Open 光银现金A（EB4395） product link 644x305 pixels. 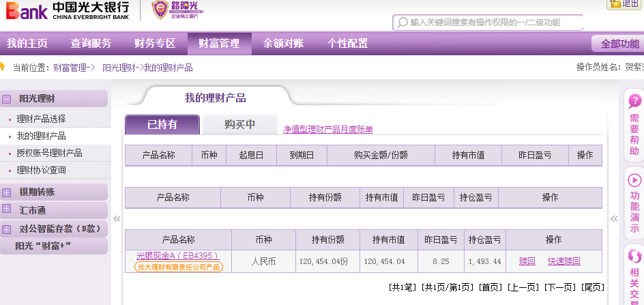coord(178,256)
